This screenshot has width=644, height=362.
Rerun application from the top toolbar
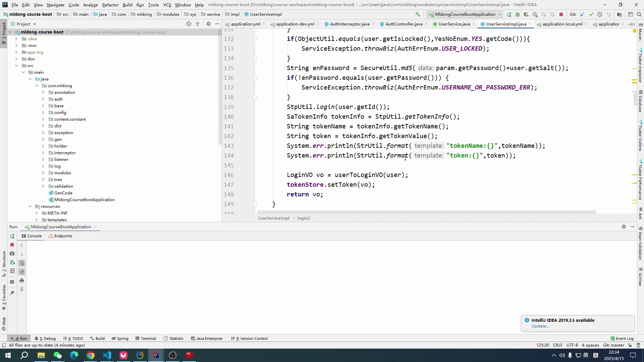pyautogui.click(x=509, y=14)
